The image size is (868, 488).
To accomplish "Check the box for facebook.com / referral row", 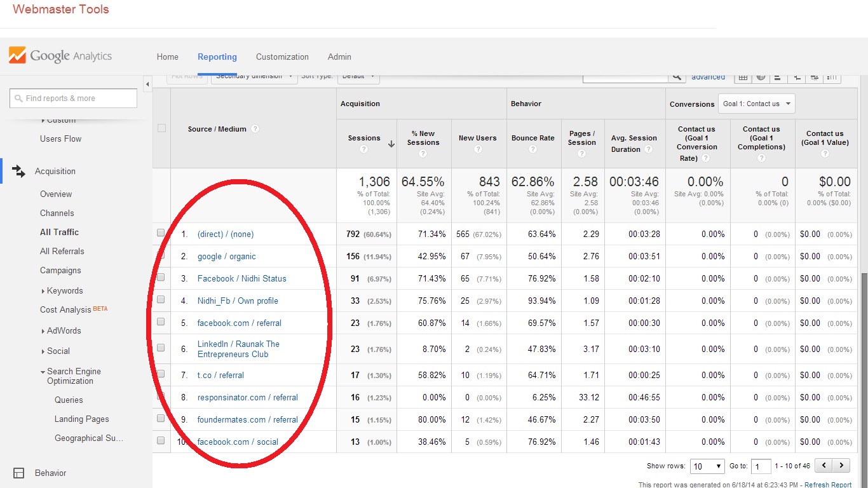I will click(161, 322).
